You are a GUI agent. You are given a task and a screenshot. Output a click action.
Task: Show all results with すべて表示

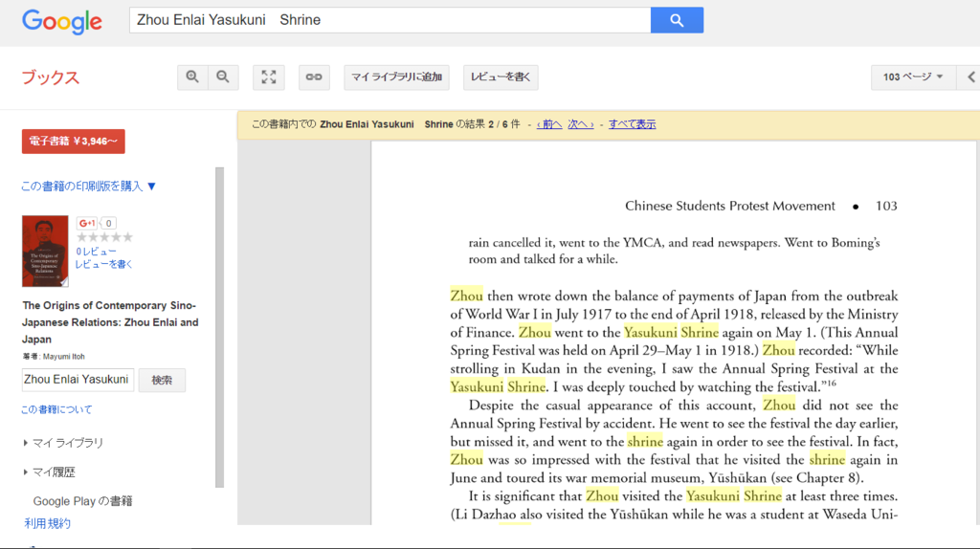(x=632, y=124)
